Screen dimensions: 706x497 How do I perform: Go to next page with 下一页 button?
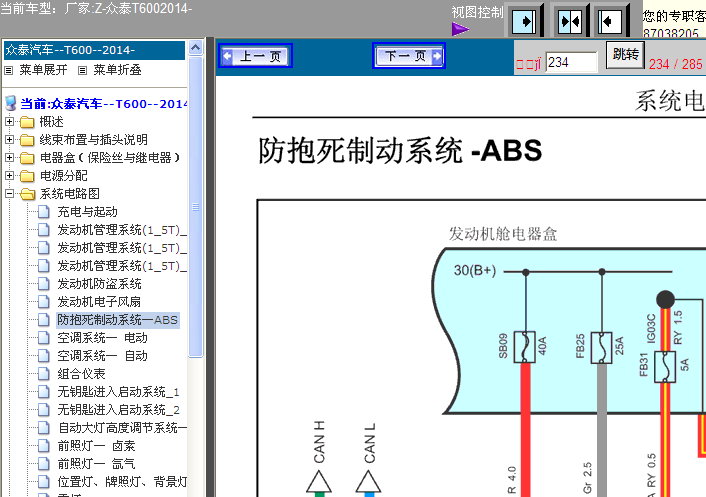click(409, 56)
